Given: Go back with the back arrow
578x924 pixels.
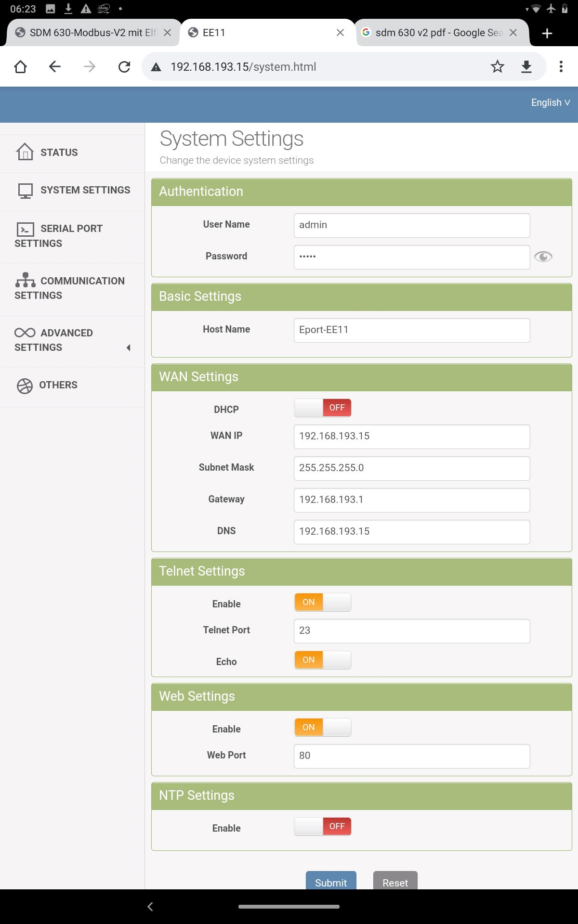Looking at the screenshot, I should (x=55, y=66).
